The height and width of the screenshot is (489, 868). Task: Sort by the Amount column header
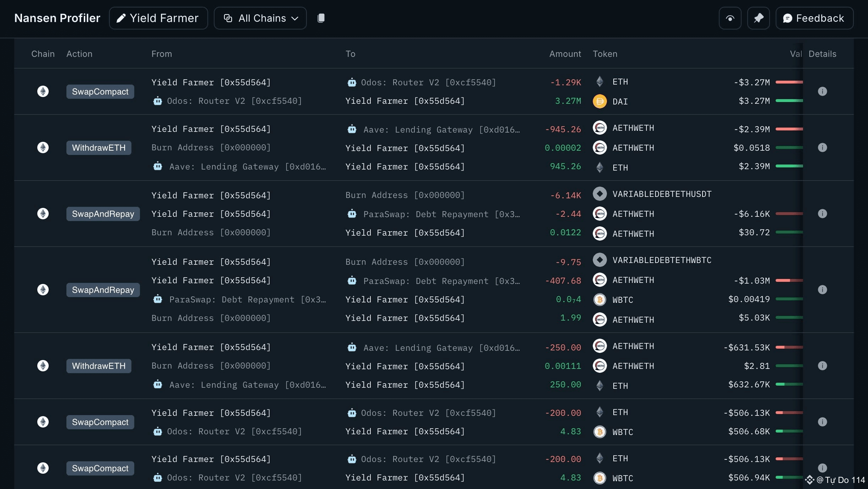[565, 54]
